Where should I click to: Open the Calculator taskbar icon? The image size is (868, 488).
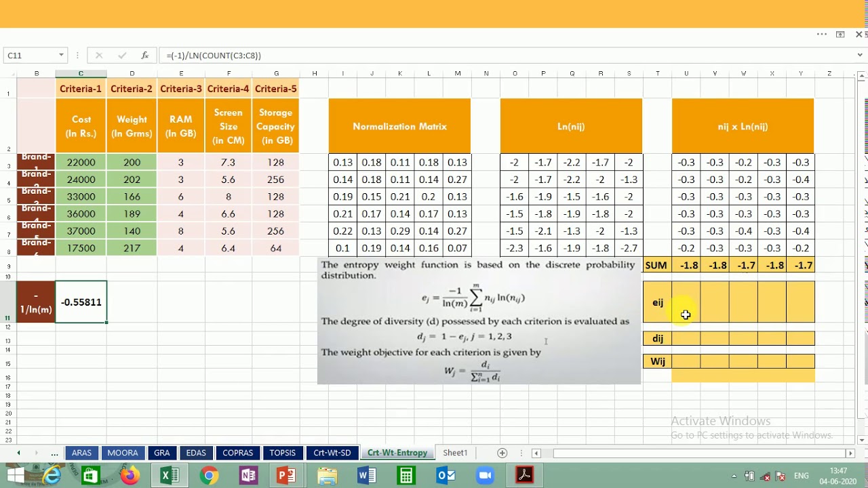406,476
